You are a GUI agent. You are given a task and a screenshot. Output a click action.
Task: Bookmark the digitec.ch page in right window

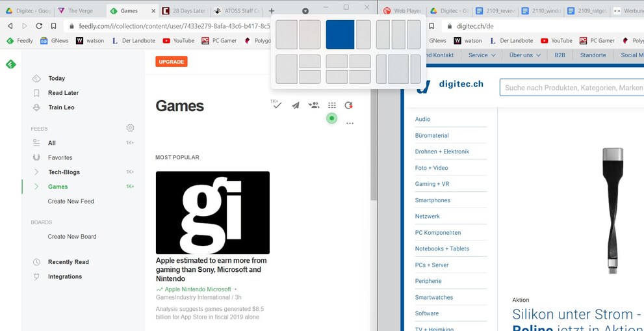[x=431, y=26]
